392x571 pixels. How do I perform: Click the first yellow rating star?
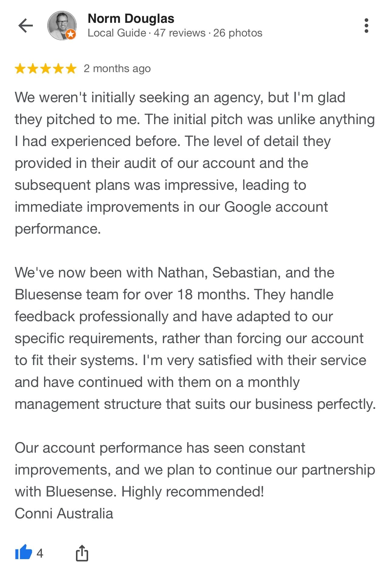point(20,69)
